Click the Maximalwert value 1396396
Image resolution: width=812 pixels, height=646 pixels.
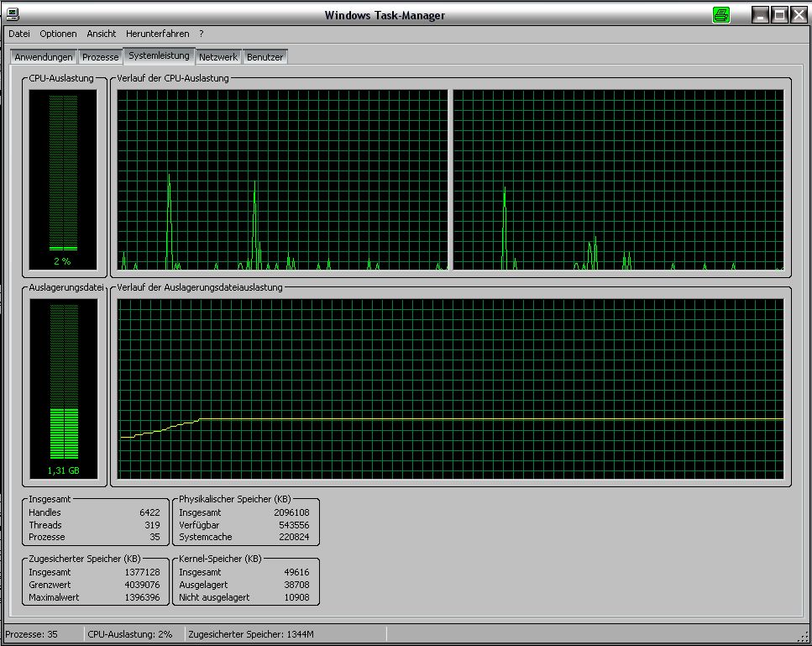143,597
